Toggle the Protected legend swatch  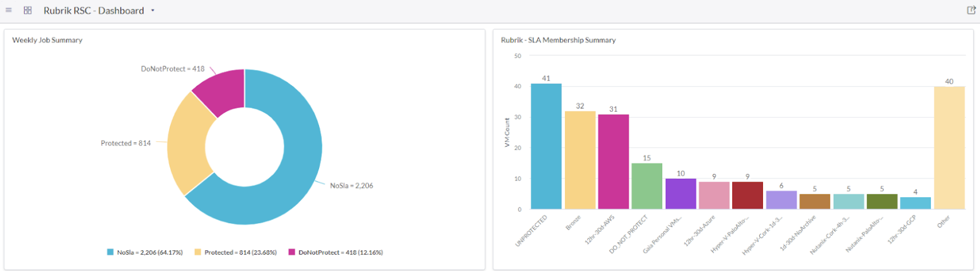(198, 252)
